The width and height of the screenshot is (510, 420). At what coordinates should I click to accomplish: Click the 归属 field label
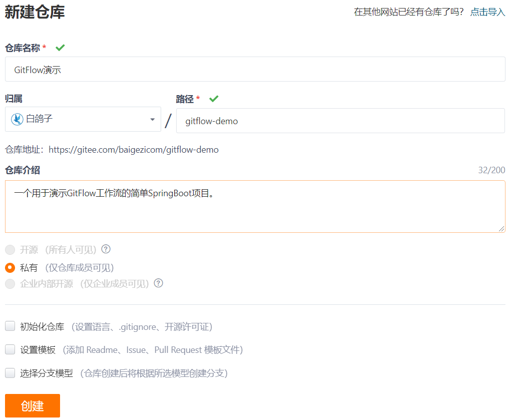pos(14,99)
